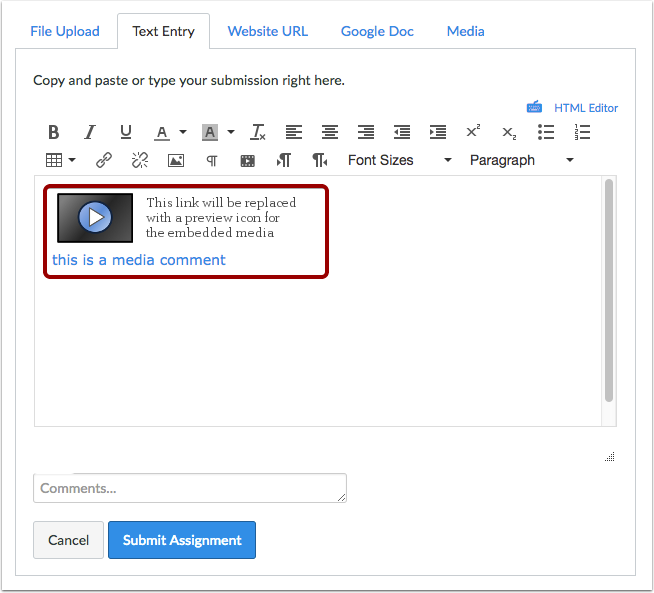Apply the background highlight color button
This screenshot has height=593, width=654.
point(210,132)
